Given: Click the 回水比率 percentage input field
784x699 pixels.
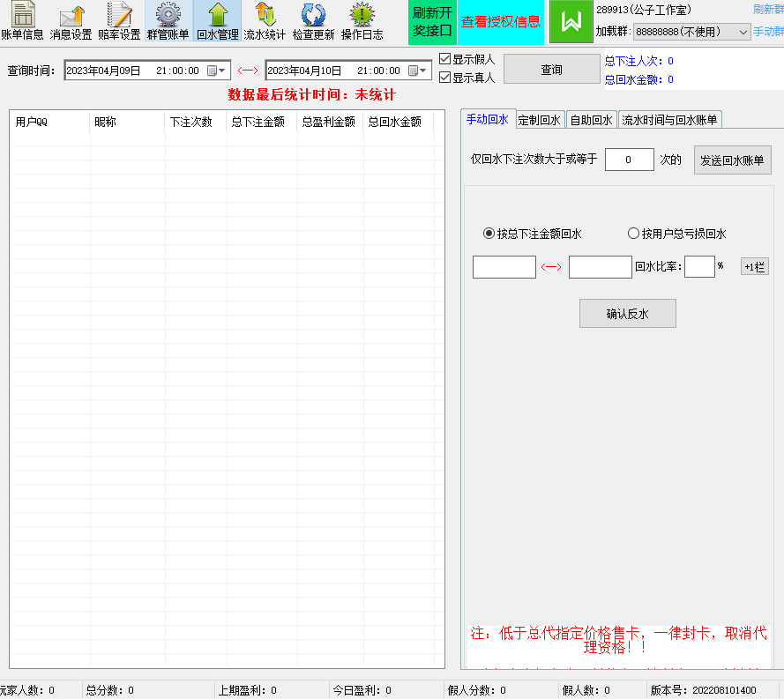Looking at the screenshot, I should point(698,266).
